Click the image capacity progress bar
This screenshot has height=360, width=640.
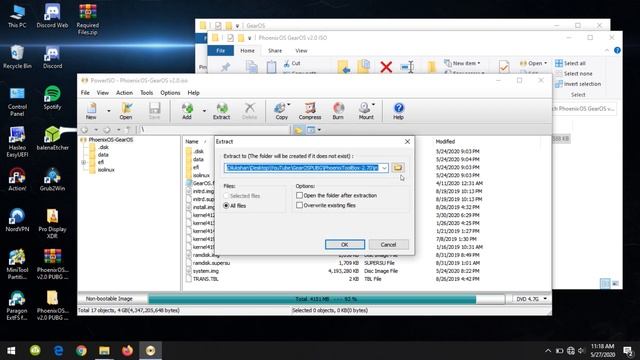[326, 299]
